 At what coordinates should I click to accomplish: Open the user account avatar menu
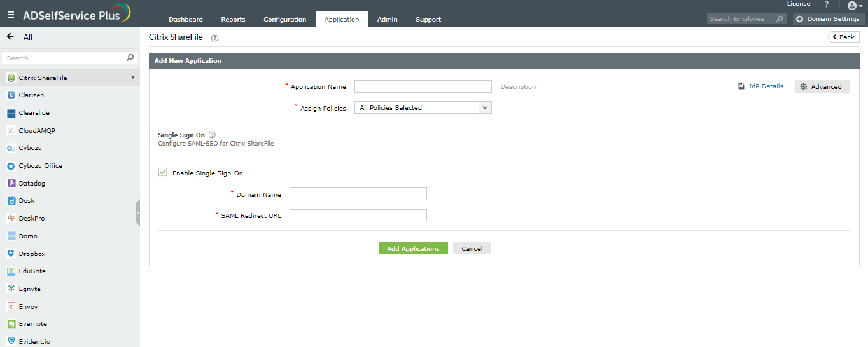[x=855, y=6]
